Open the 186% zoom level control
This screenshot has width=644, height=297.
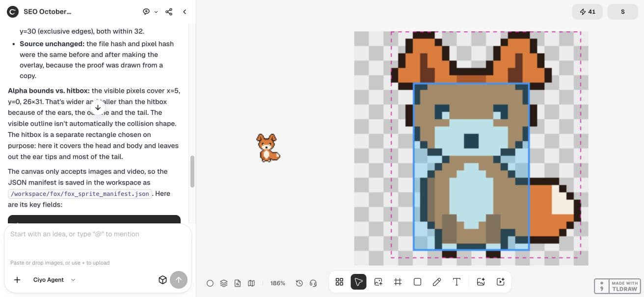(x=278, y=283)
